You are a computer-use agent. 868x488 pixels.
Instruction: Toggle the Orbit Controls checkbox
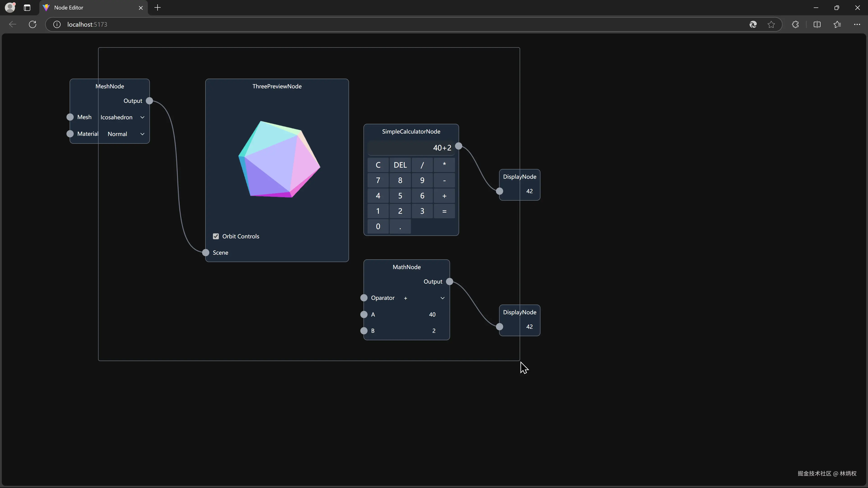(216, 236)
